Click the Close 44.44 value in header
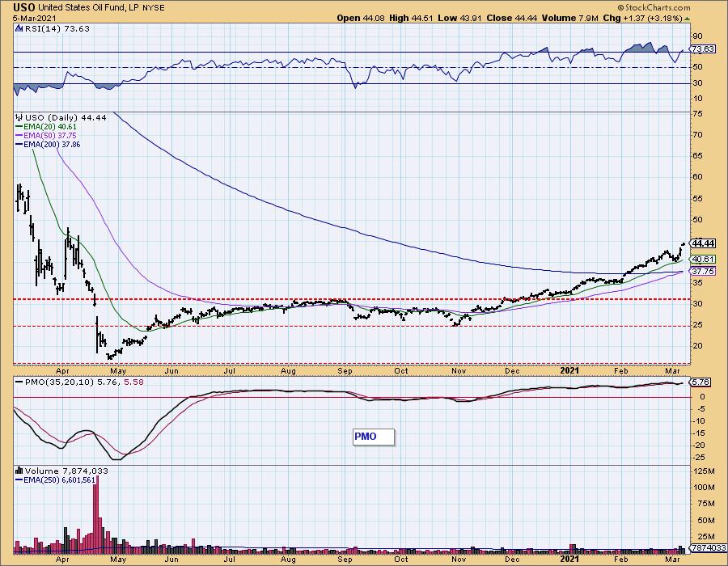 coord(511,18)
